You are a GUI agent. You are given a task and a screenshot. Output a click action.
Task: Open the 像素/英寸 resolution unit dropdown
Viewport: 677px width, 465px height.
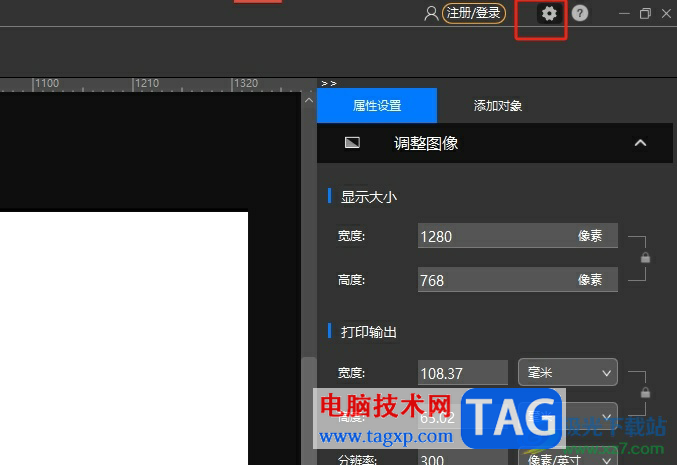(x=568, y=457)
